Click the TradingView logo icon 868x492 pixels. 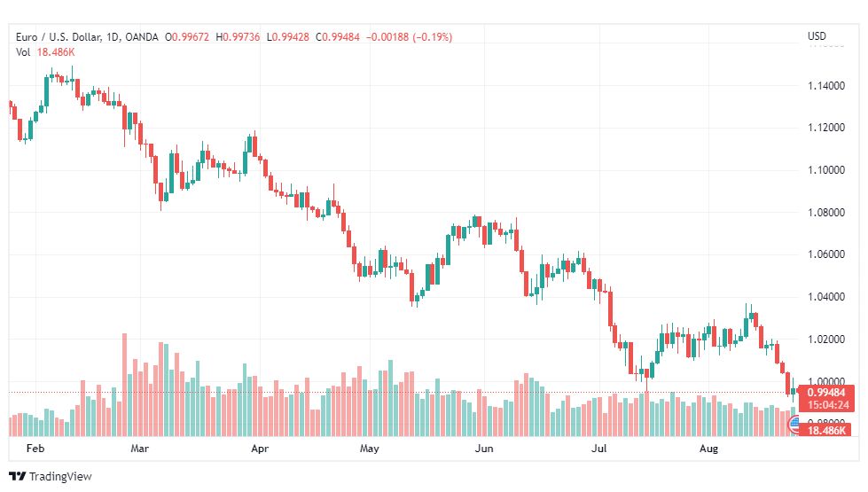[17, 477]
